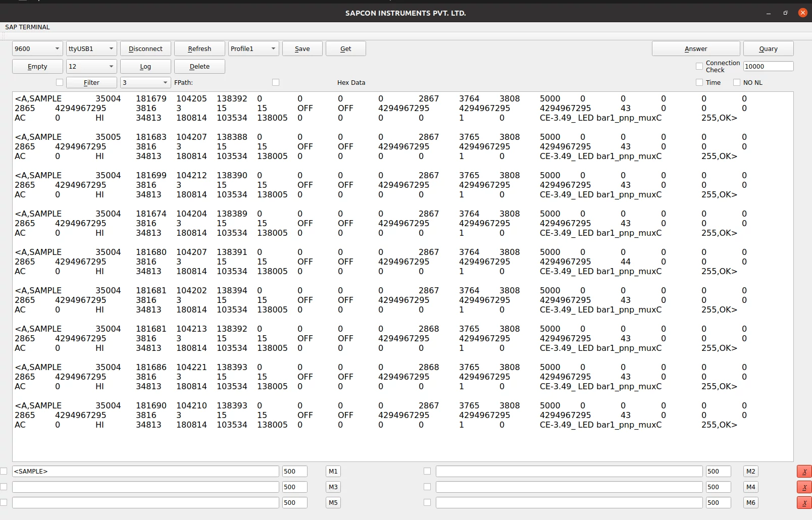This screenshot has width=812, height=520.
Task: Click the Answer button
Action: [696, 48]
